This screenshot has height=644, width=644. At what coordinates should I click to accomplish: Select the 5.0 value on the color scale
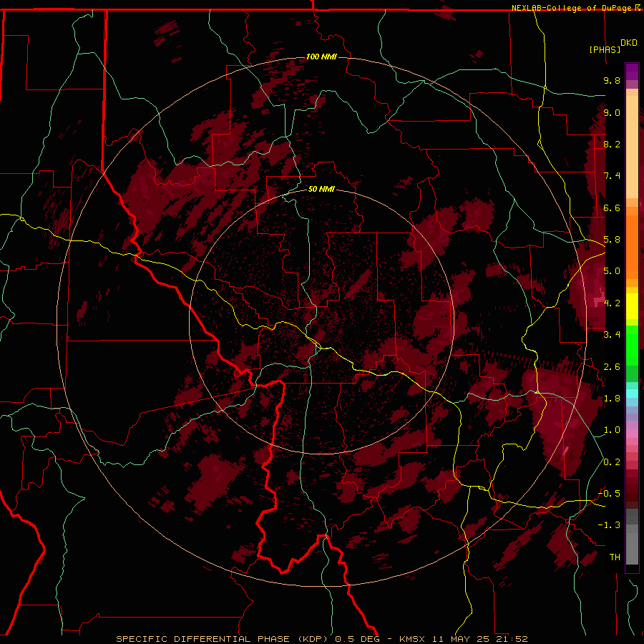point(612,271)
